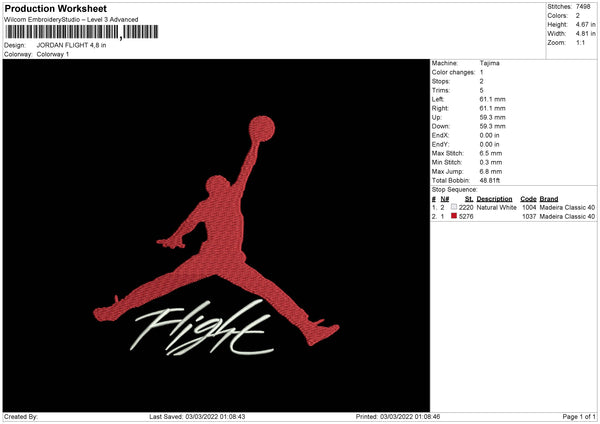This screenshot has height=424, width=600.
Task: Click the Zoom value "1:1"
Action: pyautogui.click(x=580, y=42)
